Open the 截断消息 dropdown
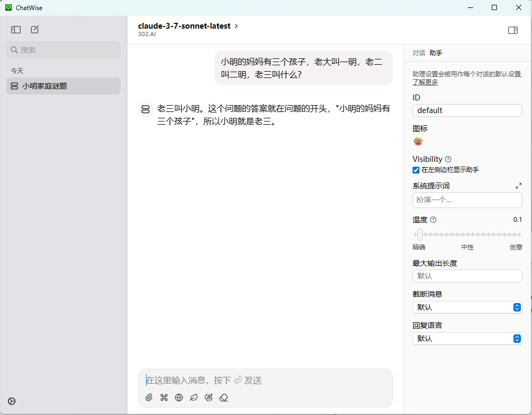This screenshot has width=532, height=415. pyautogui.click(x=467, y=307)
